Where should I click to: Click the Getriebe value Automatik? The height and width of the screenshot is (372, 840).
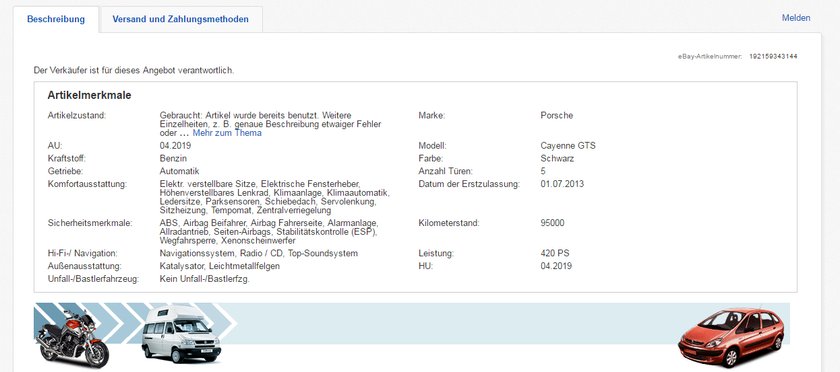[179, 172]
